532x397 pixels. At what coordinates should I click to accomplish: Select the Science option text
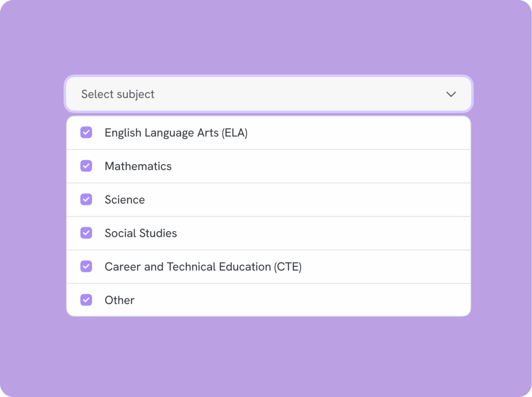(x=125, y=200)
